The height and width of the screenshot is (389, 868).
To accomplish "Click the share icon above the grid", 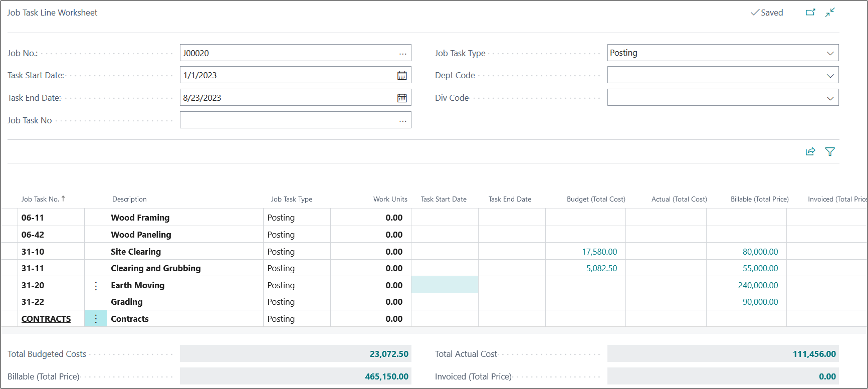I will pyautogui.click(x=810, y=151).
